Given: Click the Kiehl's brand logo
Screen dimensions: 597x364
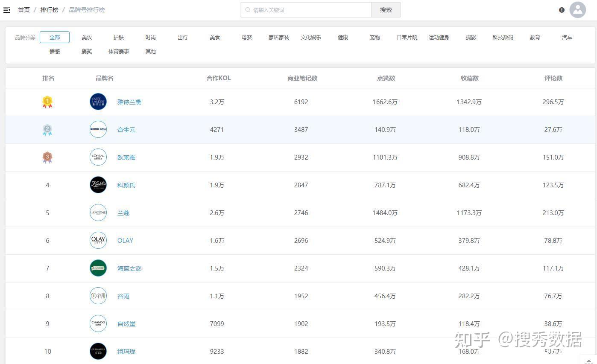Looking at the screenshot, I should point(98,185).
